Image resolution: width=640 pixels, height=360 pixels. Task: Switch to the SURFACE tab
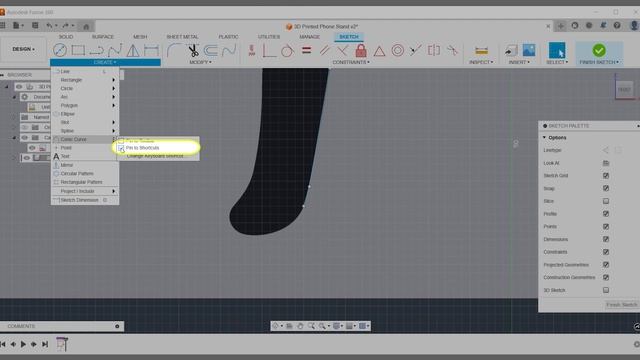tap(103, 37)
